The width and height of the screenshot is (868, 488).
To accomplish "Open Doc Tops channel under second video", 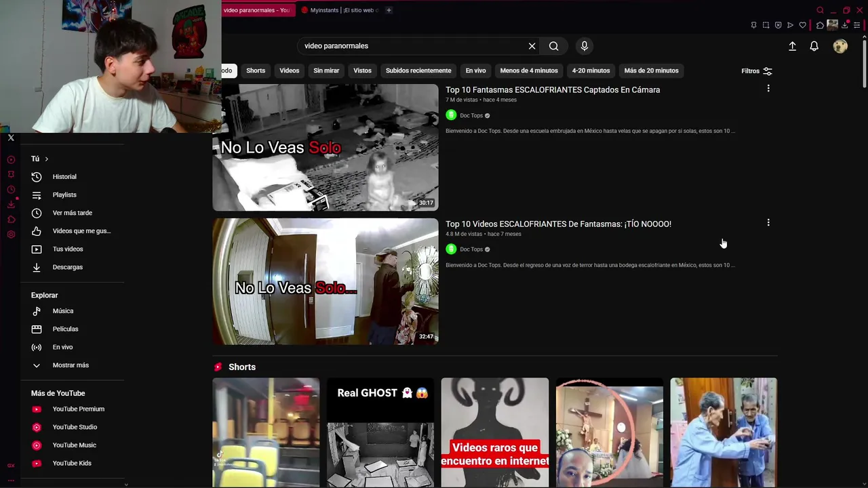I will [471, 249].
